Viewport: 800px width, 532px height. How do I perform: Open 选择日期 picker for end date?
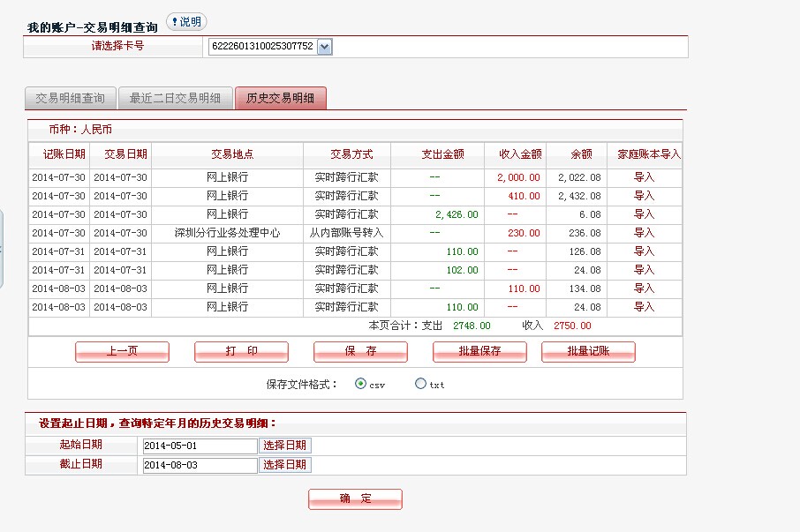pos(284,465)
